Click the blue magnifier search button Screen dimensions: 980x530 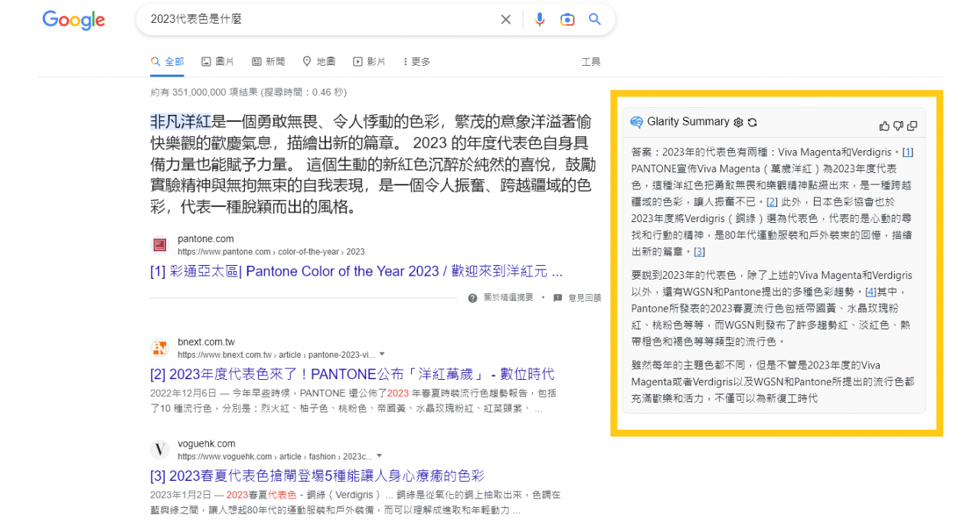tap(595, 20)
